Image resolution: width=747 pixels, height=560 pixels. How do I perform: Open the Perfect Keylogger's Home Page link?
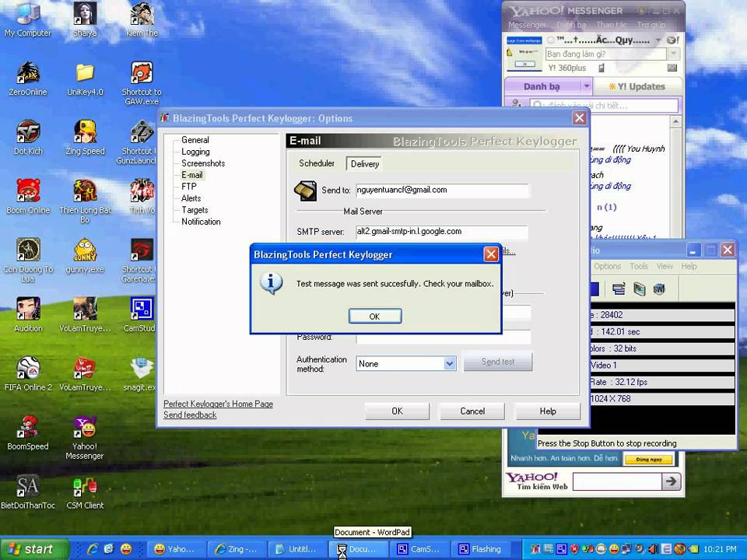[x=218, y=404]
